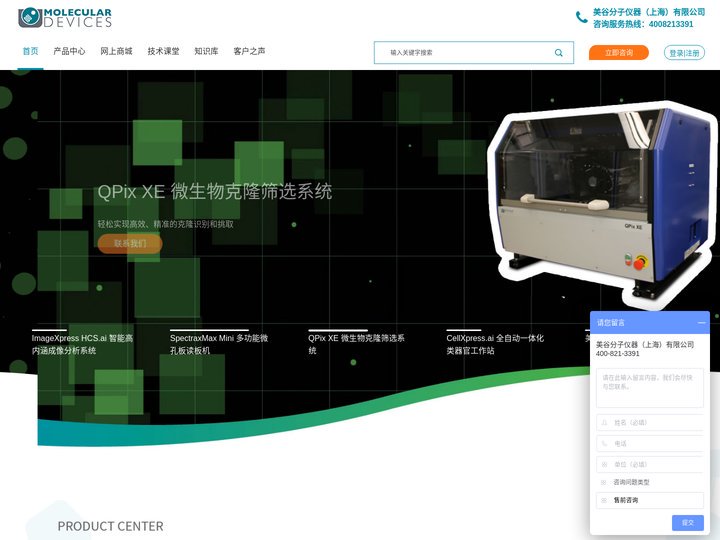Viewport: 720px width, 540px height.
Task: Switch to SpectraMax Mini banner slide
Action: click(219, 344)
